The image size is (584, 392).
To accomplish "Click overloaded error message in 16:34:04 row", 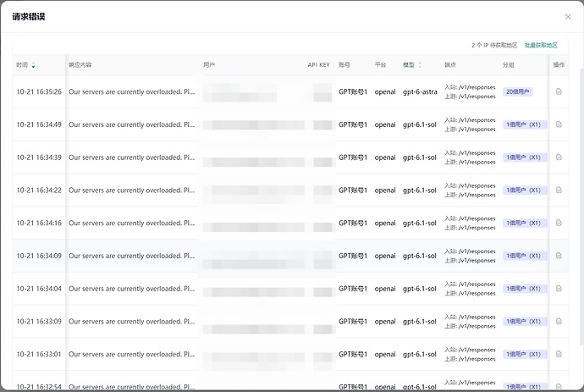I will [132, 289].
